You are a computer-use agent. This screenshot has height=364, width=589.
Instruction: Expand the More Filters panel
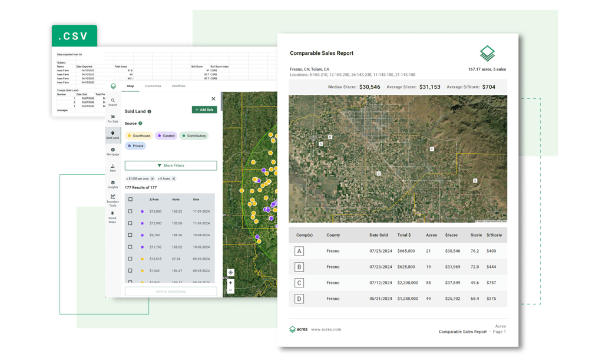170,166
